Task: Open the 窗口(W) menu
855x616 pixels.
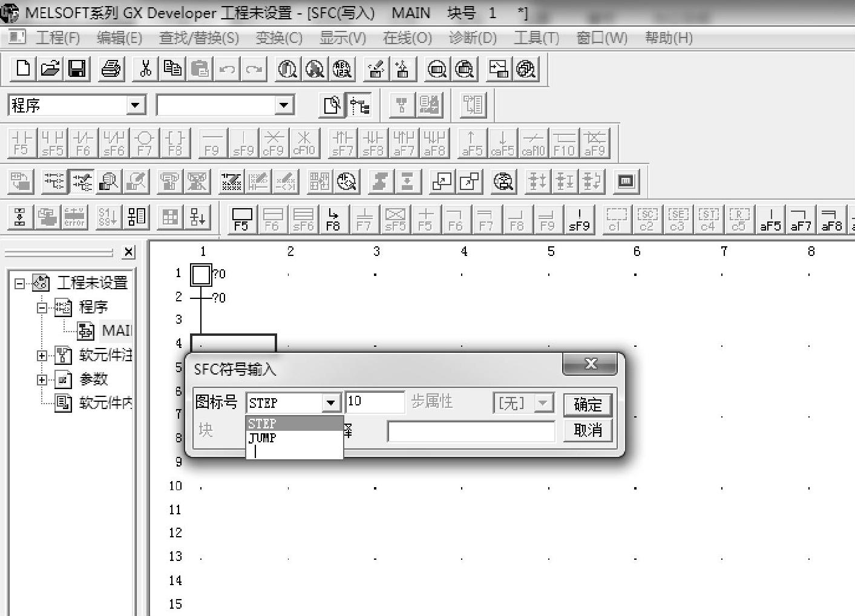Action: click(602, 38)
